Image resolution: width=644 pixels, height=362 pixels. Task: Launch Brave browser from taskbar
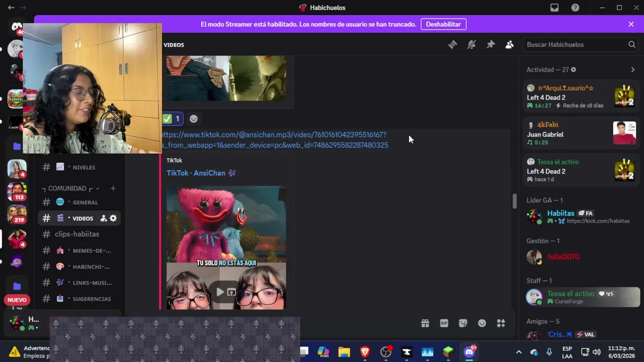[x=365, y=352]
